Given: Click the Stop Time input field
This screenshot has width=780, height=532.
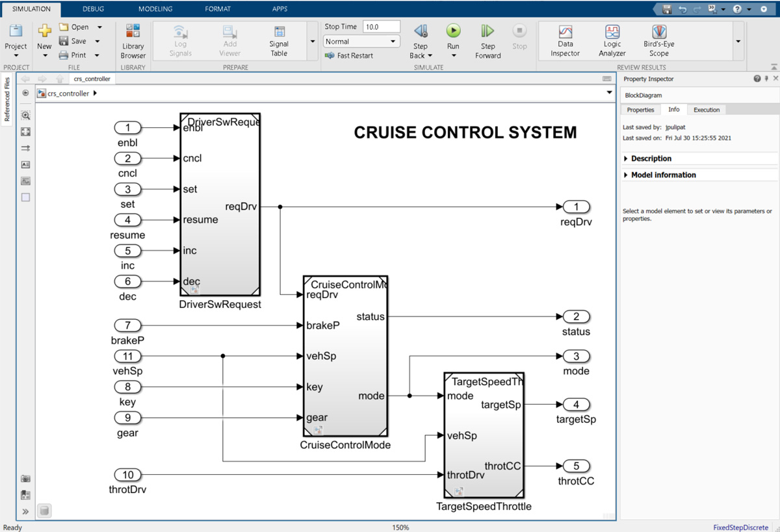Looking at the screenshot, I should (381, 26).
